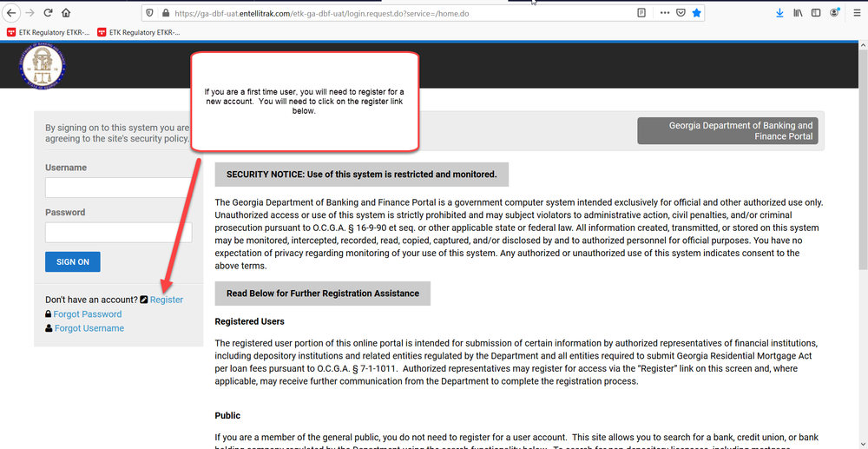Open the Forgot Username link
The width and height of the screenshot is (868, 449).
[89, 328]
